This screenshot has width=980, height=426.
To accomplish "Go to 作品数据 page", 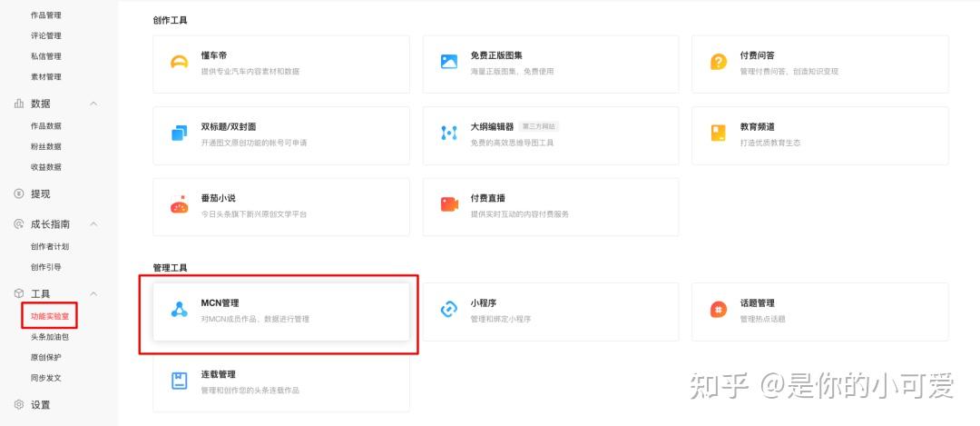I will [x=46, y=125].
